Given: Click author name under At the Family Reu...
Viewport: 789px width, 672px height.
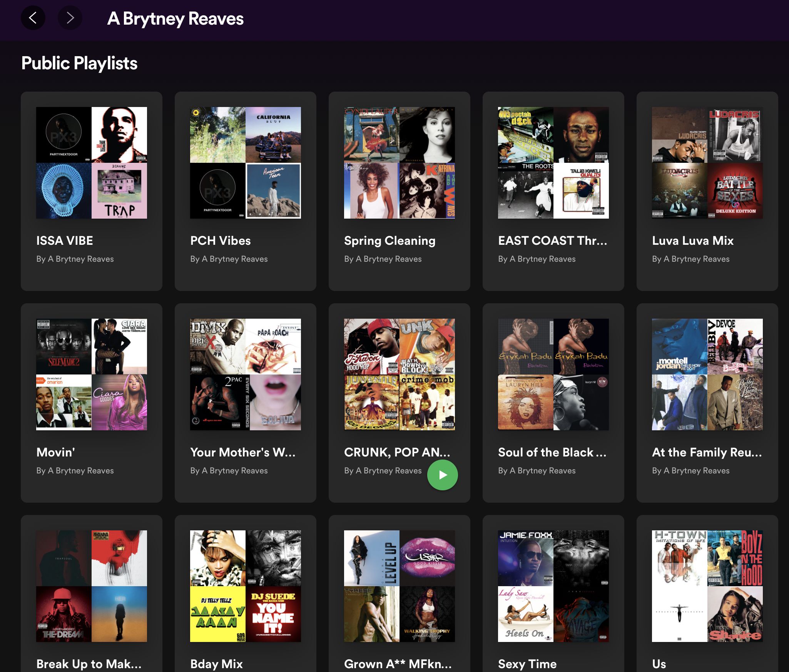Looking at the screenshot, I should coord(691,471).
